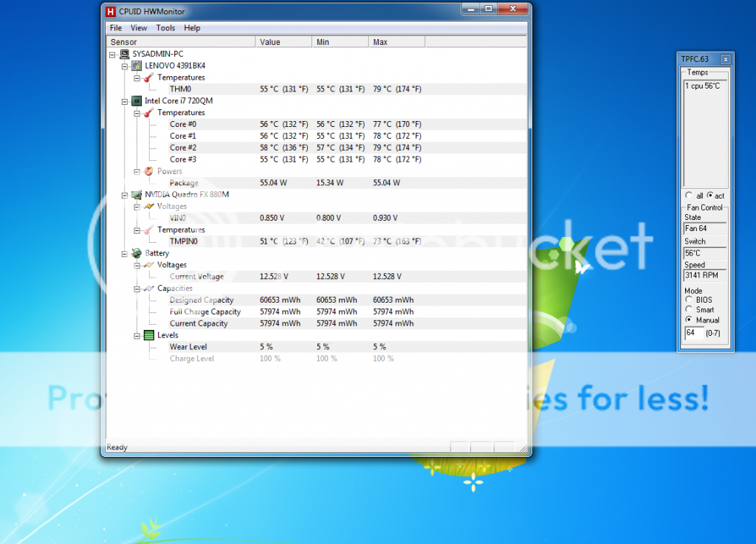This screenshot has width=756, height=544.
Task: Click the NVIDIA Quadro FX 880M GPU icon
Action: [137, 195]
